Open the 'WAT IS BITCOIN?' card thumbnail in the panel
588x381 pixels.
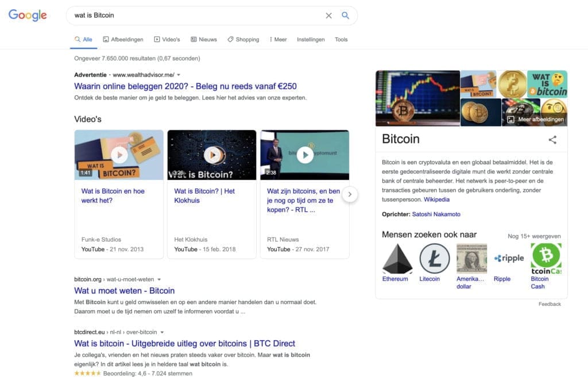click(478, 84)
